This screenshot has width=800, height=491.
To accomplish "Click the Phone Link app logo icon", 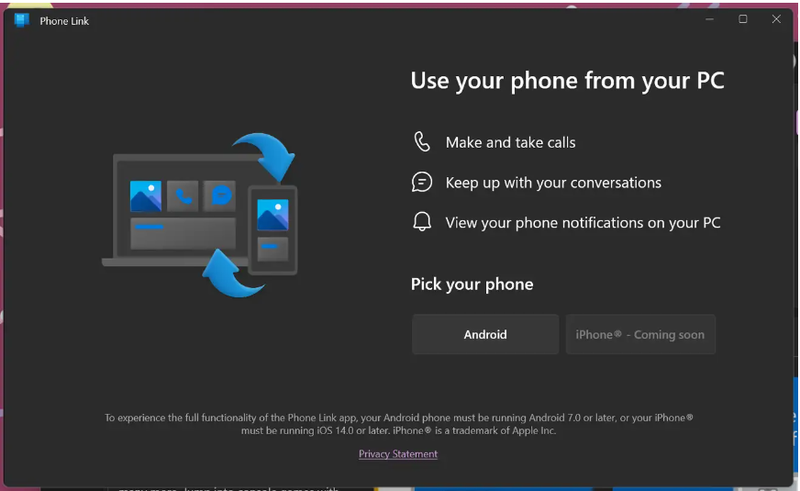I will click(x=22, y=20).
